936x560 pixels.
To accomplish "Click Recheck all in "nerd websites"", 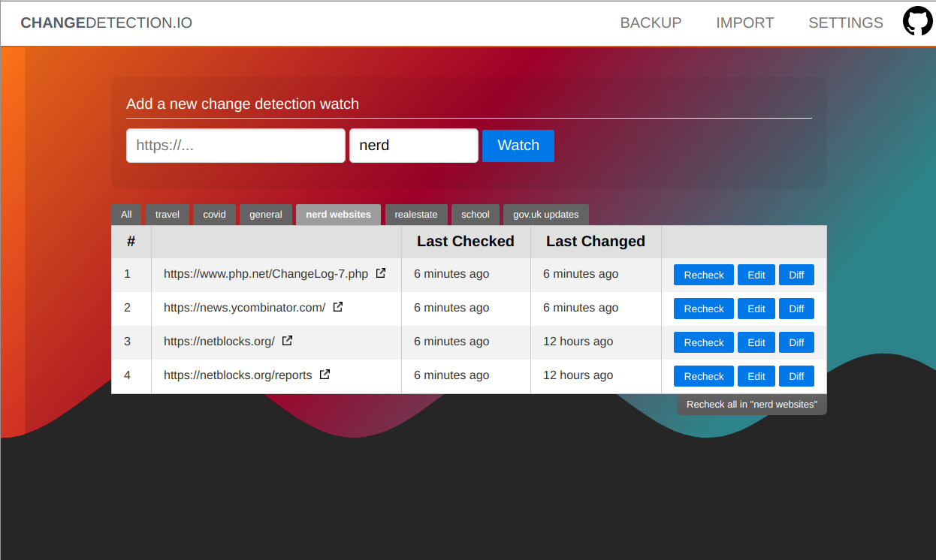I will 751,405.
